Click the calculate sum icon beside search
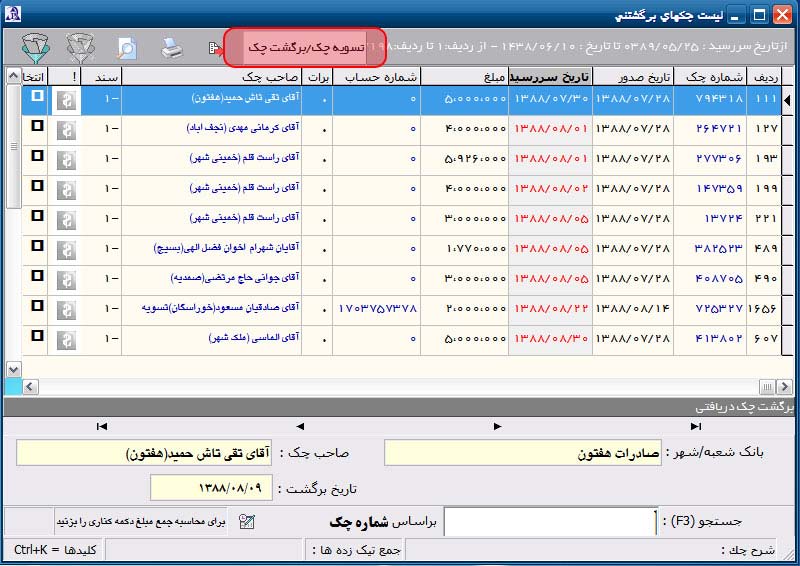This screenshot has height=566, width=800. 247,521
